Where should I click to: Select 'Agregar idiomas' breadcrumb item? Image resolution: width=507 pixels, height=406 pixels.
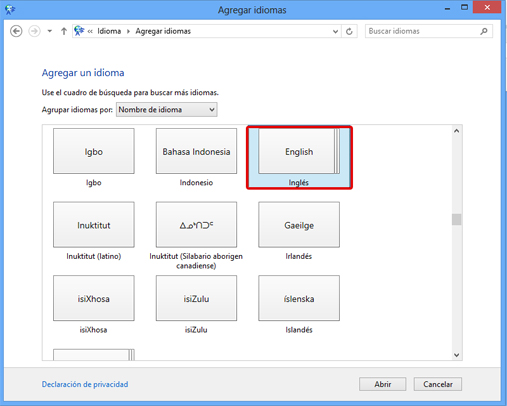pos(163,31)
